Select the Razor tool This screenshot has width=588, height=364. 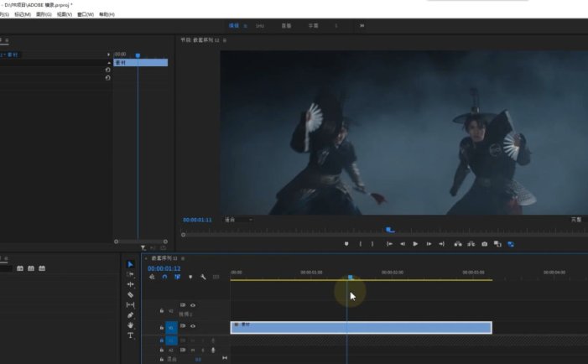(x=130, y=294)
